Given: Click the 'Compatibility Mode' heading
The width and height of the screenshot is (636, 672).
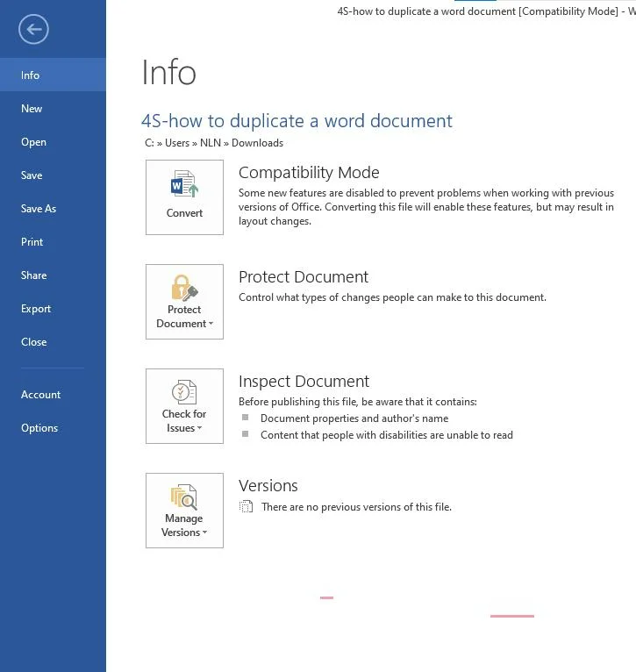Looking at the screenshot, I should [x=309, y=173].
